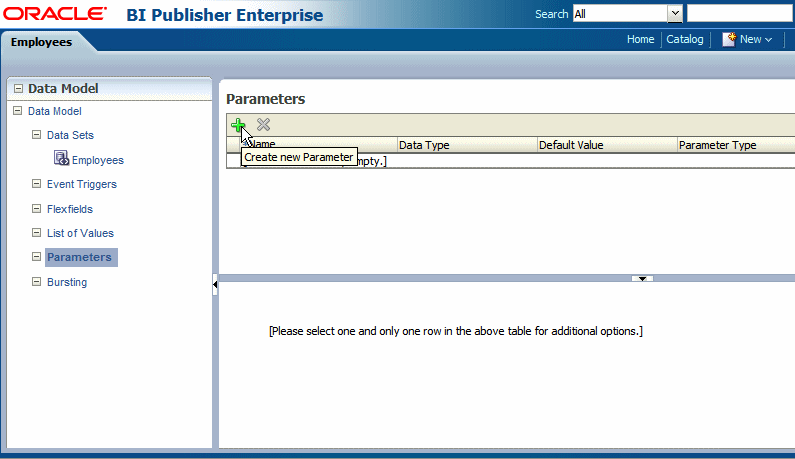Select the Employees tab
Image resolution: width=795 pixels, height=459 pixels.
click(x=42, y=42)
